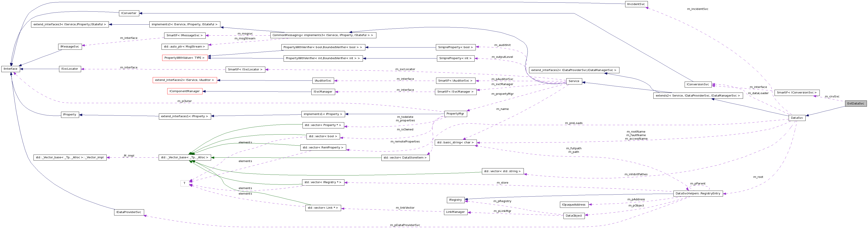Click the IConverter class box
The image size is (868, 228).
(x=129, y=13)
